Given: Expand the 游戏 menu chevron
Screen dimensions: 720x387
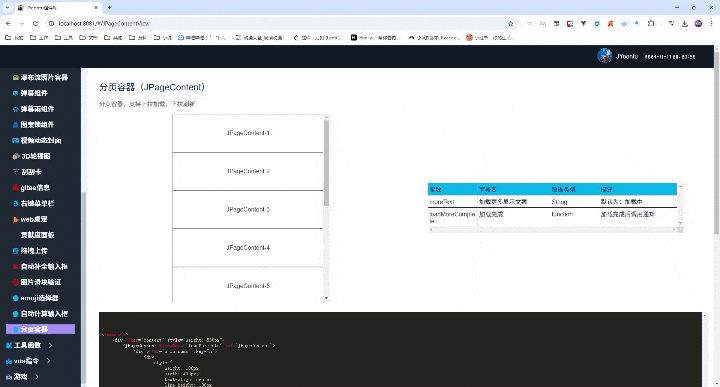Looking at the screenshot, I should pyautogui.click(x=37, y=377).
